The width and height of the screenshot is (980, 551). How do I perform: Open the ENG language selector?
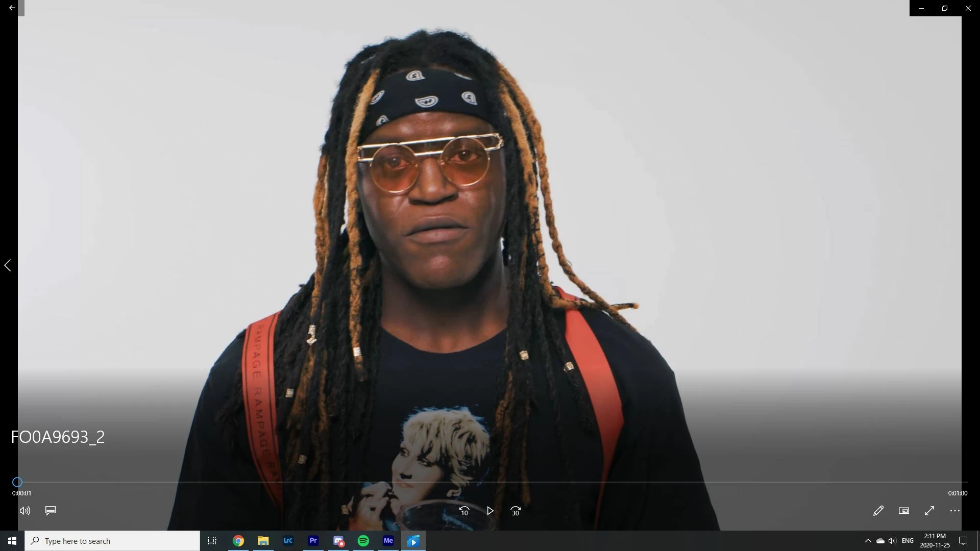[x=908, y=541]
